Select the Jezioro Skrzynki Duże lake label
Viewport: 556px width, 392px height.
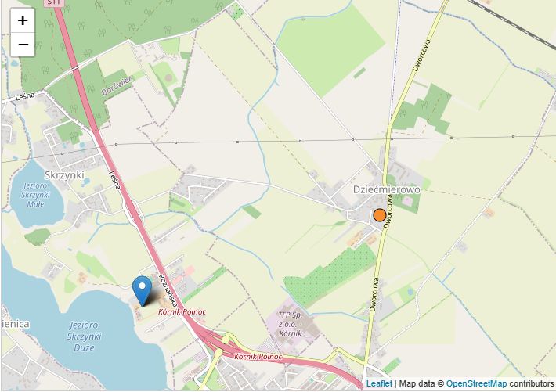[84, 336]
